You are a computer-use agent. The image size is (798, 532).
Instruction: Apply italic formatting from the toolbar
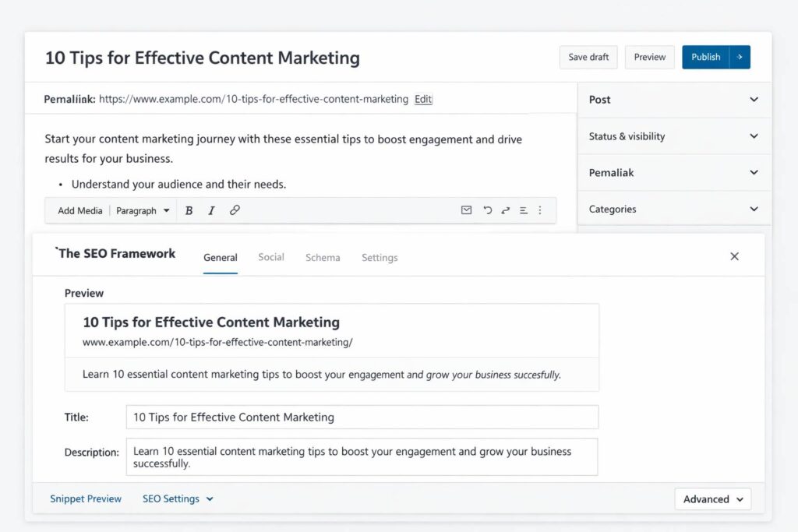(211, 210)
